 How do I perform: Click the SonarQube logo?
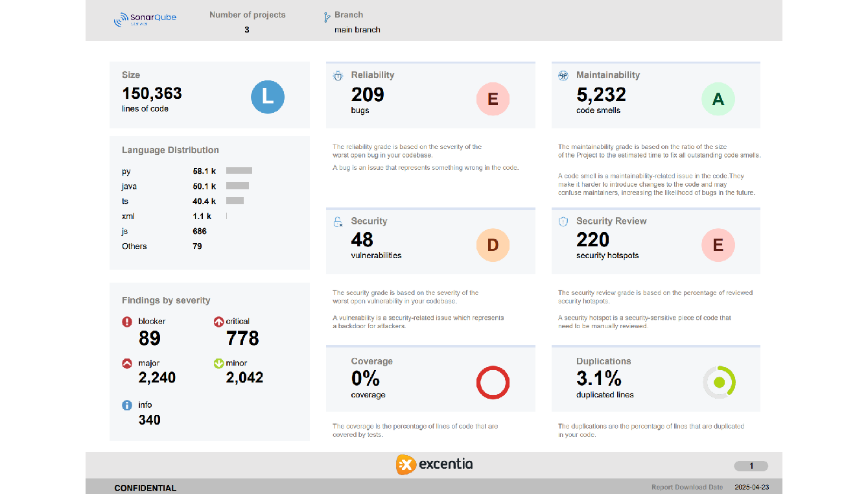click(x=144, y=18)
